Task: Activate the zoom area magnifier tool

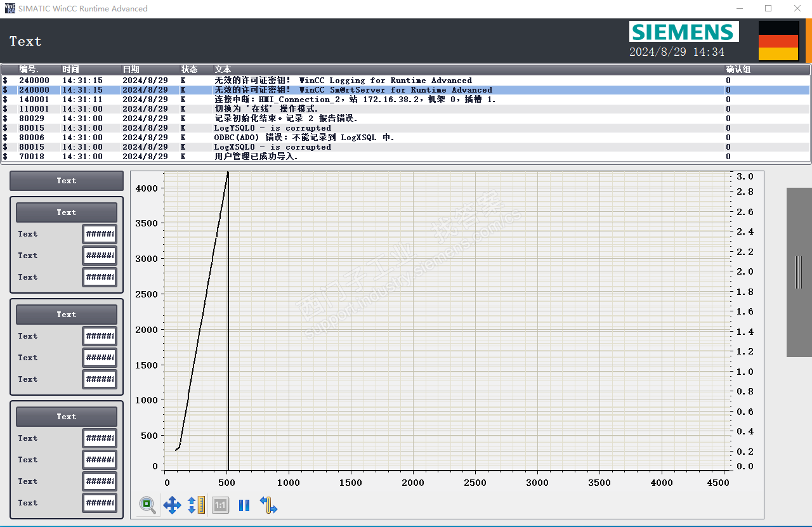Action: 148,505
